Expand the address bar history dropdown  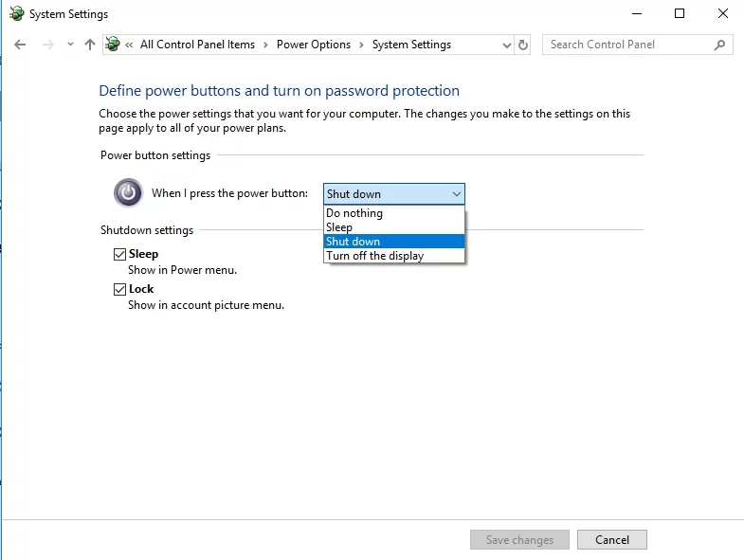pos(505,45)
